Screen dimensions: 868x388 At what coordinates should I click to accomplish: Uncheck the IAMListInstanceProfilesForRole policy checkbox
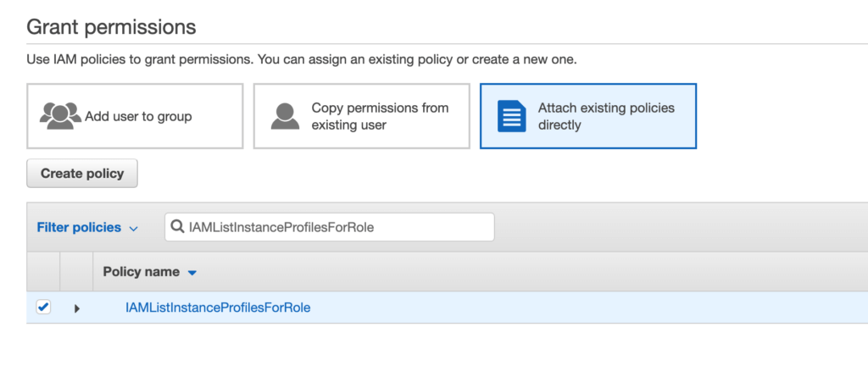pyautogui.click(x=43, y=308)
